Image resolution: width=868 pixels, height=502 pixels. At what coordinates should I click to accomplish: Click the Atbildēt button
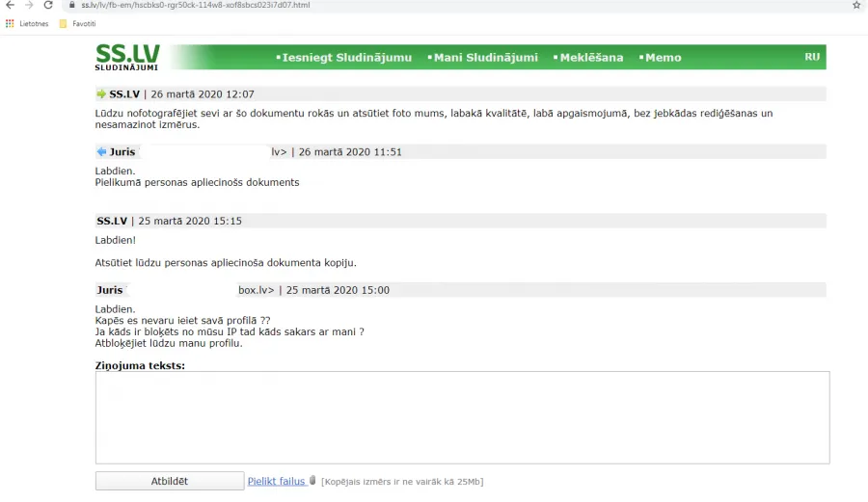click(x=170, y=481)
